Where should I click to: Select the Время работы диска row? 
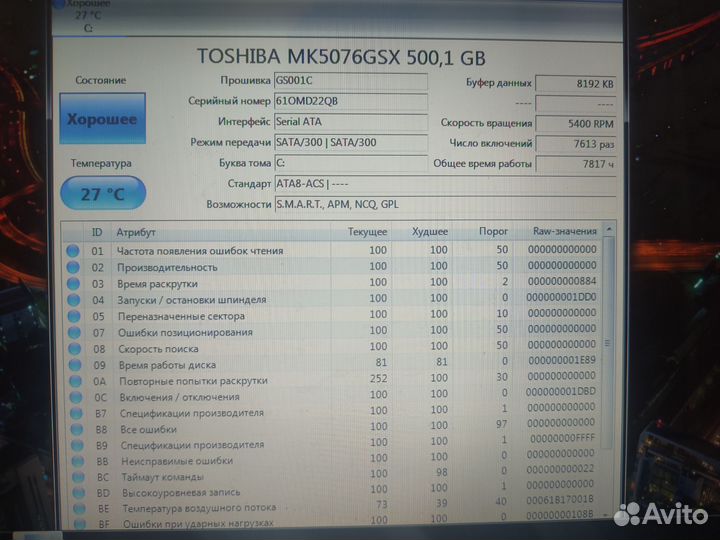[334, 364]
